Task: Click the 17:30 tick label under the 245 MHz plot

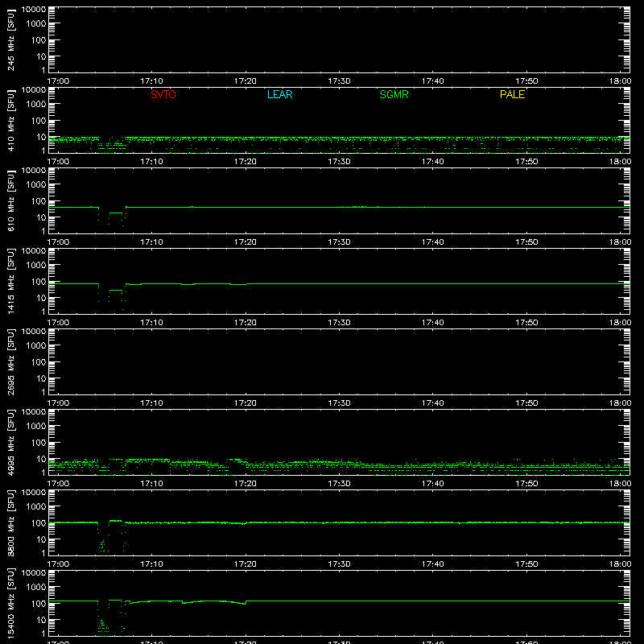Action: (x=339, y=81)
